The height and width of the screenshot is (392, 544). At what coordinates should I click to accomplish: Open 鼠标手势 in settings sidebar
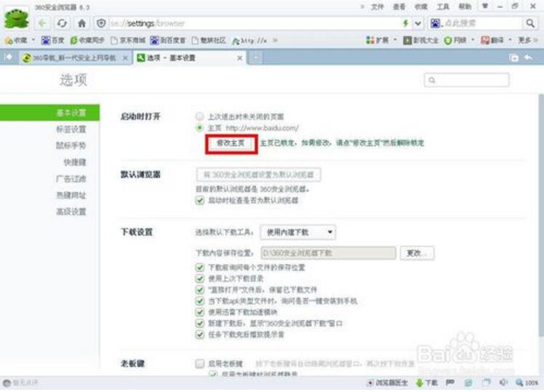click(x=71, y=145)
